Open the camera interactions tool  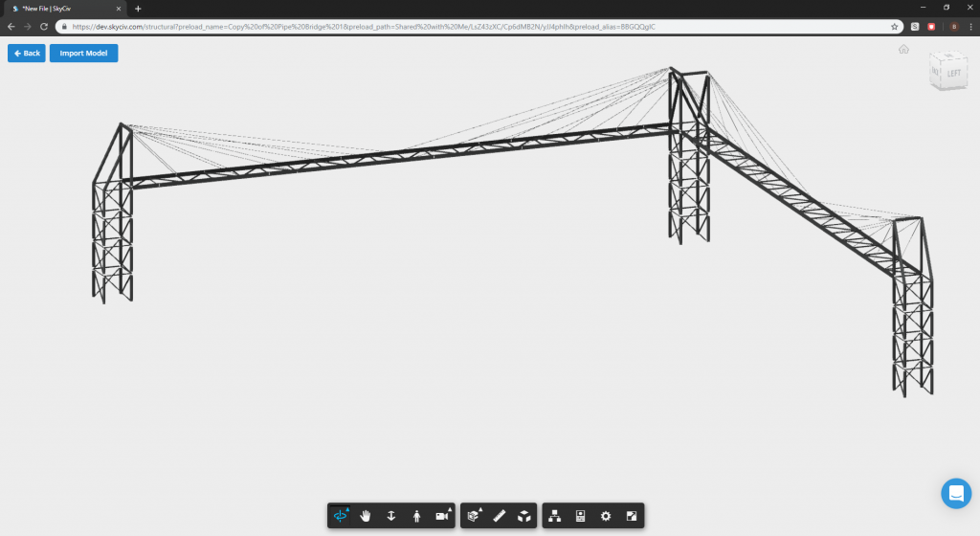442,516
